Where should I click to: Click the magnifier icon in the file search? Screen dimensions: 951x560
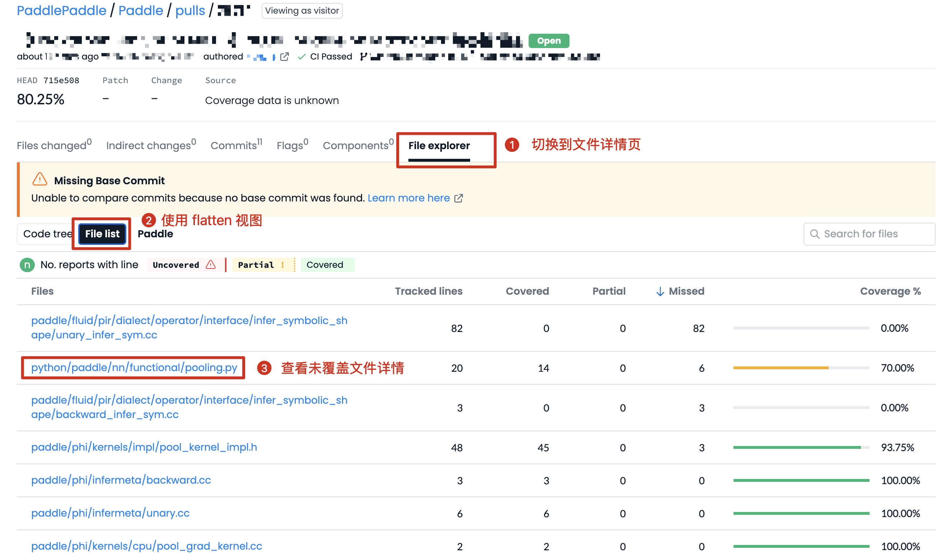click(x=815, y=234)
